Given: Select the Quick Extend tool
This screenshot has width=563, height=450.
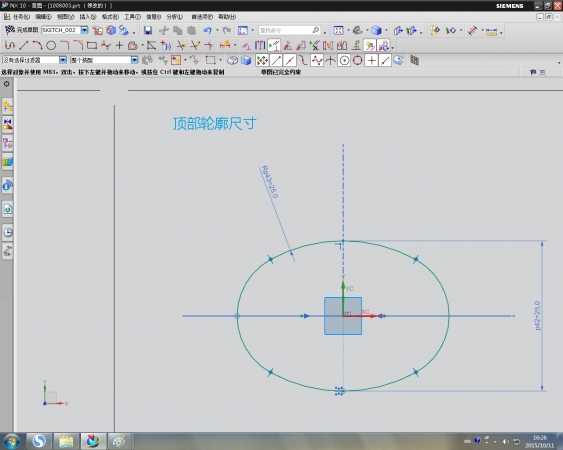Looking at the screenshot, I should click(x=195, y=46).
